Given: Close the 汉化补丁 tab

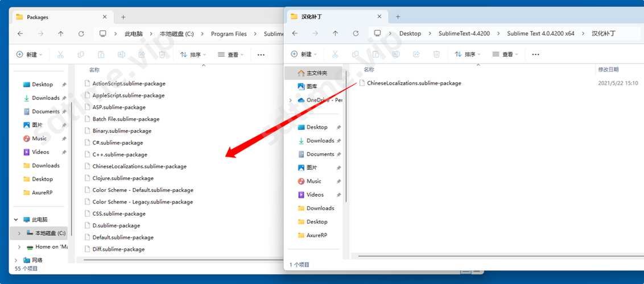Looking at the screenshot, I should point(379,17).
